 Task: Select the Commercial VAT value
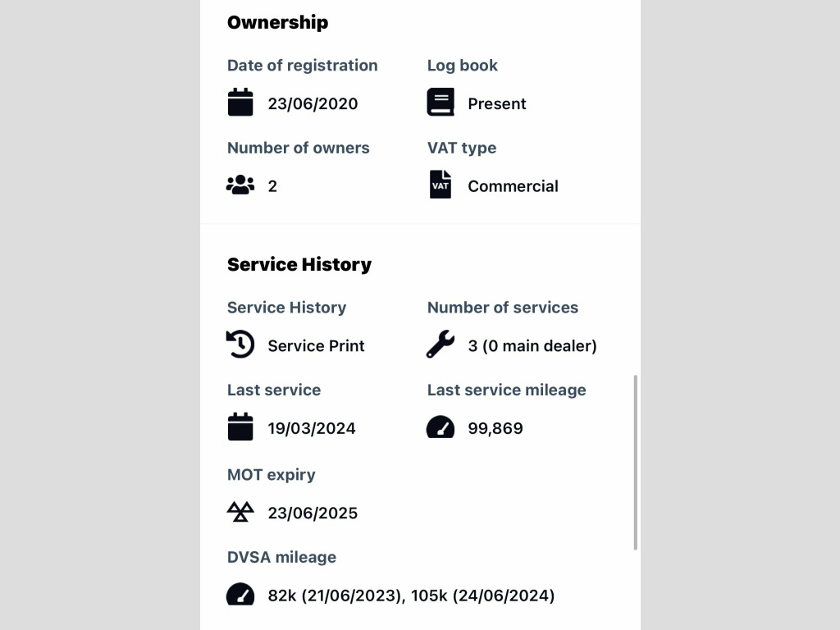coord(514,186)
